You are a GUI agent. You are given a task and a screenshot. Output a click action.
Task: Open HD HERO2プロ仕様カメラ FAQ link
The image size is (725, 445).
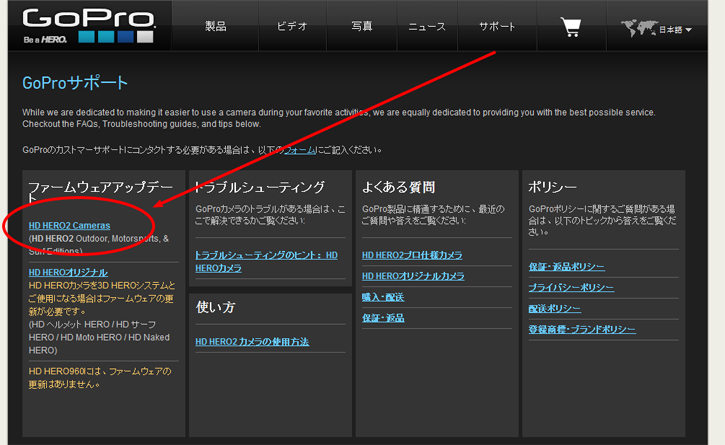412,255
